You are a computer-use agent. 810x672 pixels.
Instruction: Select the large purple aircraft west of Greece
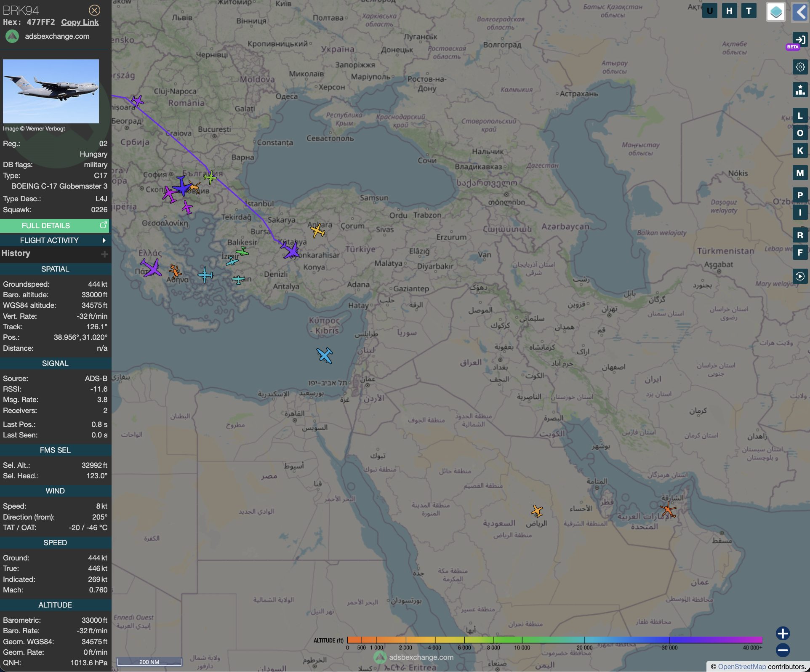pyautogui.click(x=151, y=267)
